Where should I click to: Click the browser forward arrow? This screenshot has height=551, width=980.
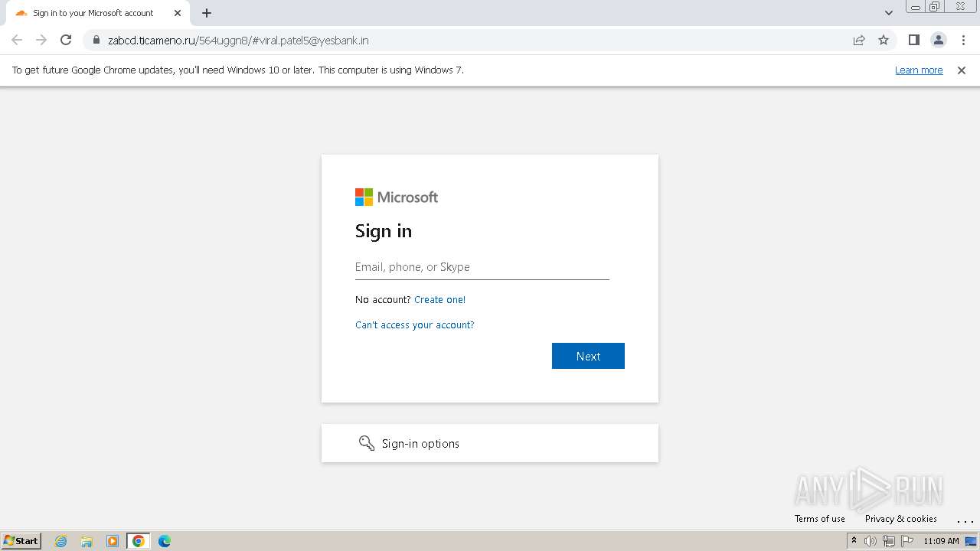[x=41, y=40]
